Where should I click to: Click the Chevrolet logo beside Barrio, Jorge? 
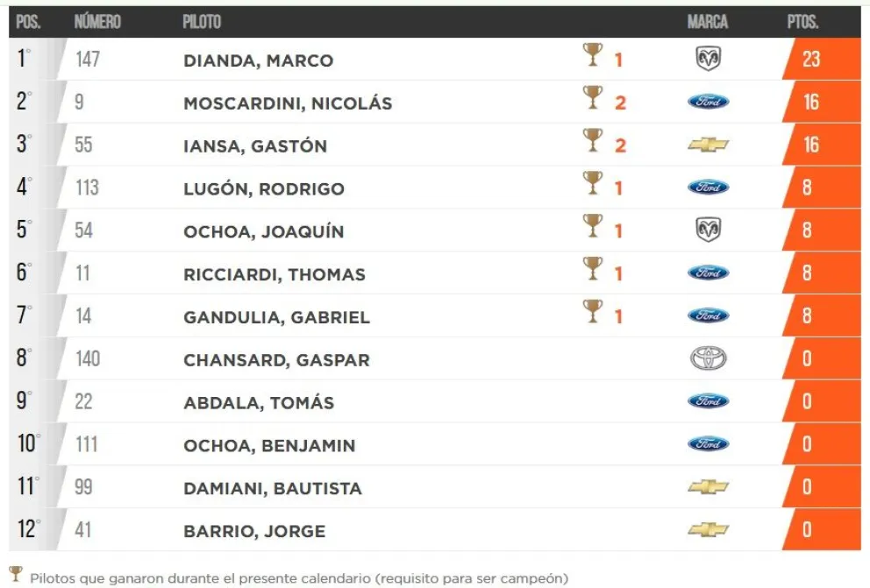(x=708, y=529)
